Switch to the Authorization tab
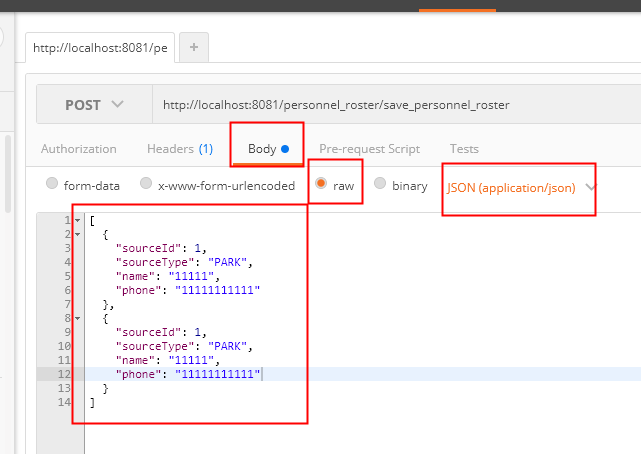The width and height of the screenshot is (641, 454). (x=78, y=149)
